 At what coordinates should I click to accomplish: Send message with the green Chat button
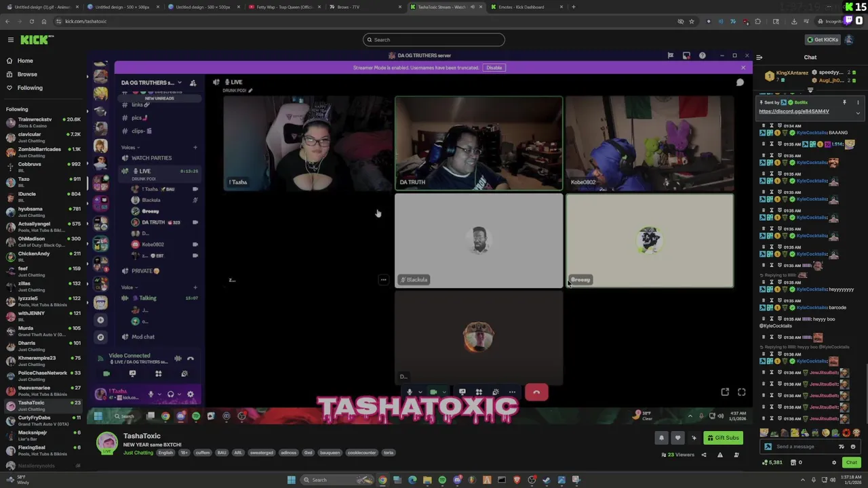coord(851,462)
